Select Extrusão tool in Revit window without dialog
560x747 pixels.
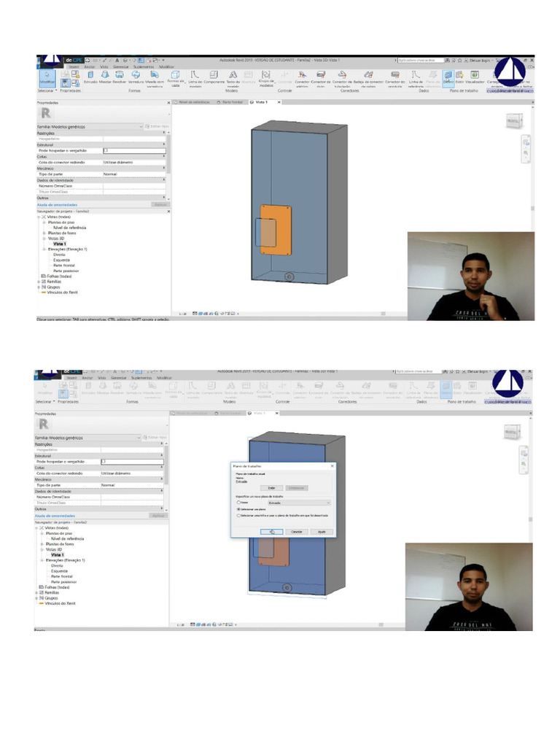pyautogui.click(x=90, y=77)
